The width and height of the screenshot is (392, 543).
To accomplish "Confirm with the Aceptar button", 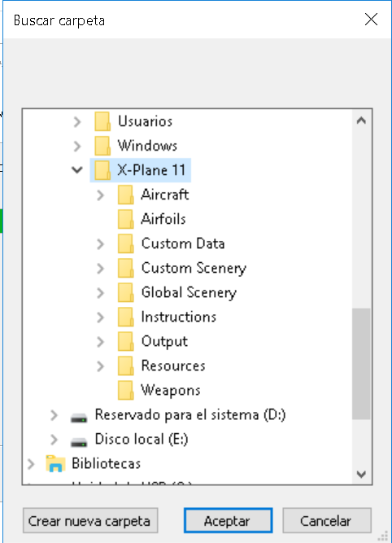I will [x=228, y=520].
